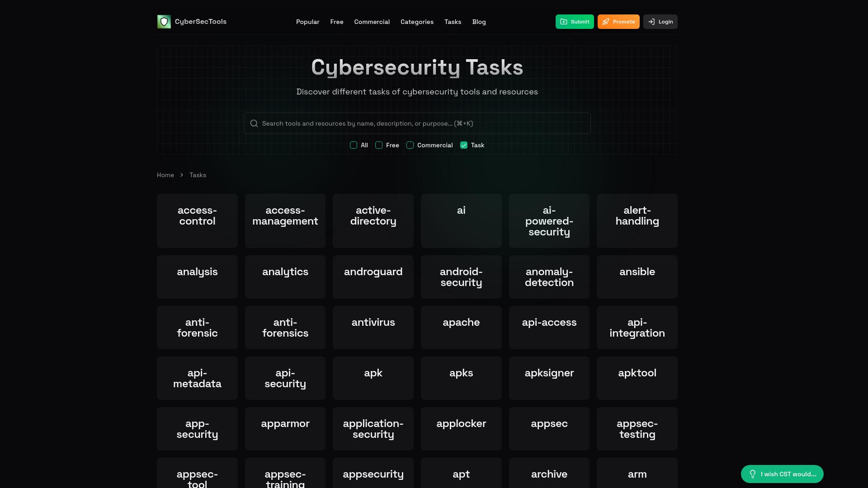Click the breadcrumb chevron separator
The width and height of the screenshot is (868, 488).
pos(182,175)
